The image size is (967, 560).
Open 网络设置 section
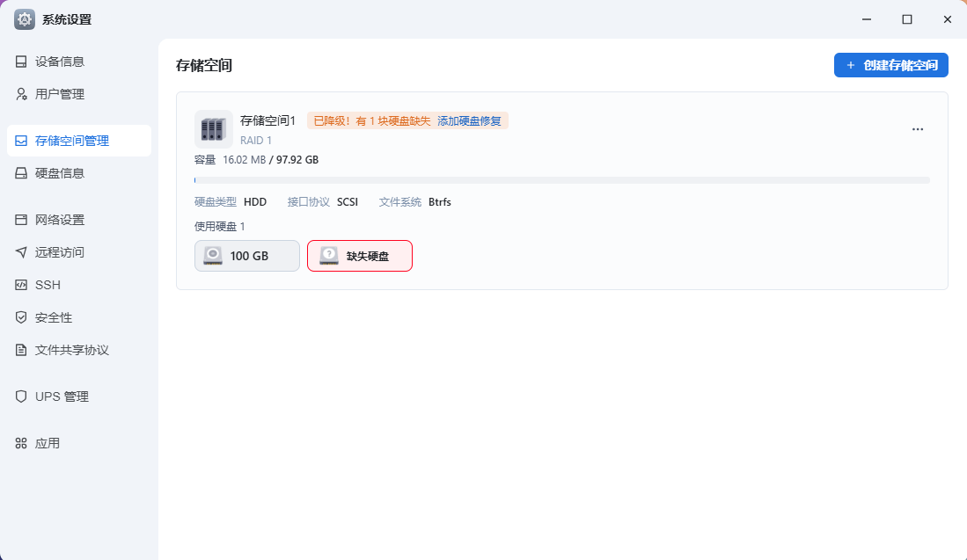click(x=60, y=220)
